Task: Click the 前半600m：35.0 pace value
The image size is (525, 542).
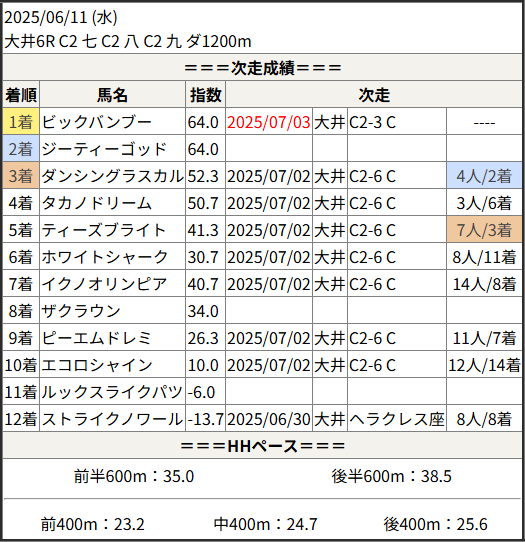Action: pyautogui.click(x=134, y=476)
